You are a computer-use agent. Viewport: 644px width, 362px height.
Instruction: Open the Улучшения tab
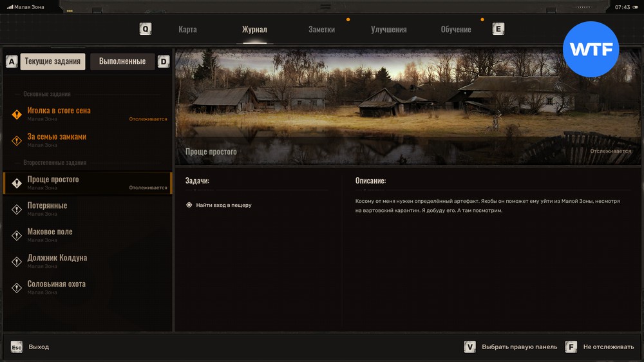point(388,30)
